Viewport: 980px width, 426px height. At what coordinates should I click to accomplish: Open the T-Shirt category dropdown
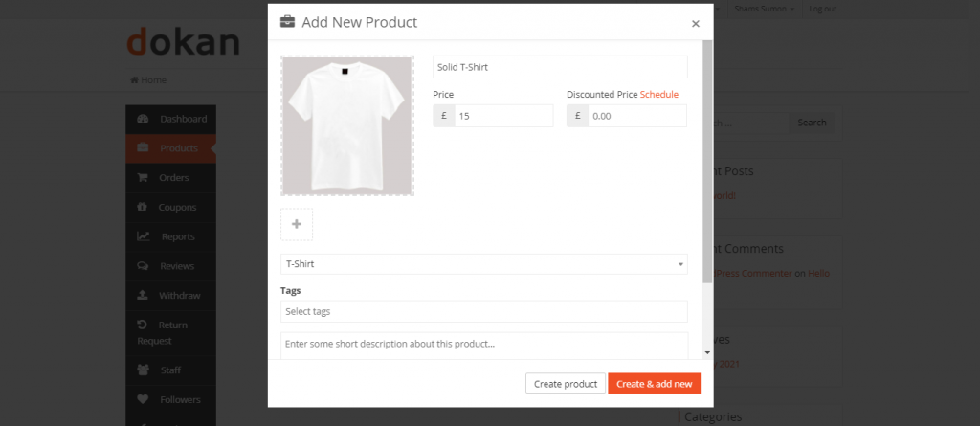[x=483, y=264]
